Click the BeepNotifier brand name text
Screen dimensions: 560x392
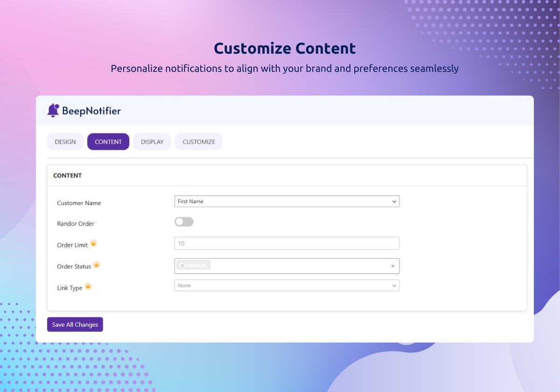click(91, 111)
